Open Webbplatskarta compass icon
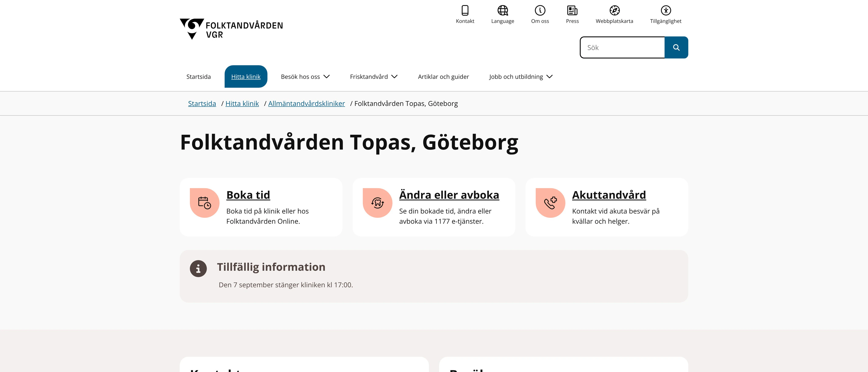 click(615, 10)
